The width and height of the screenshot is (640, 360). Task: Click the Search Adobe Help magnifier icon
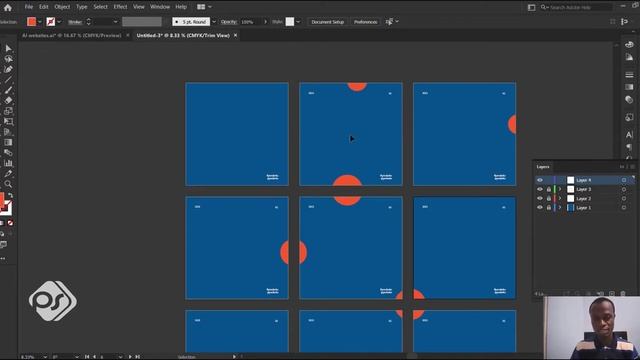click(544, 7)
